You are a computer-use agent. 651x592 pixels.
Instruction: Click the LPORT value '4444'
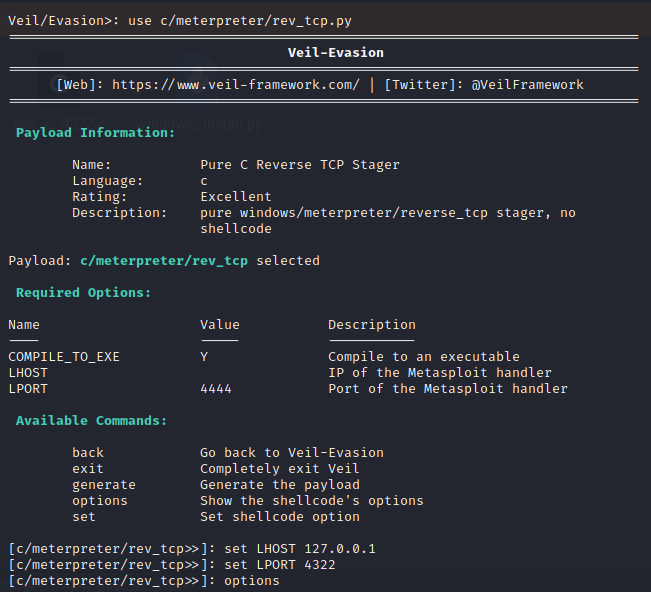coord(216,389)
